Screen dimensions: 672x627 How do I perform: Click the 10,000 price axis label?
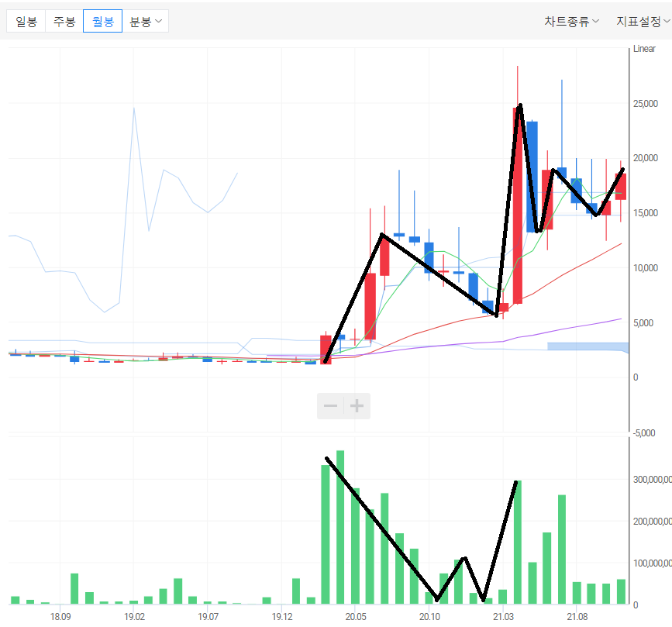pyautogui.click(x=646, y=268)
